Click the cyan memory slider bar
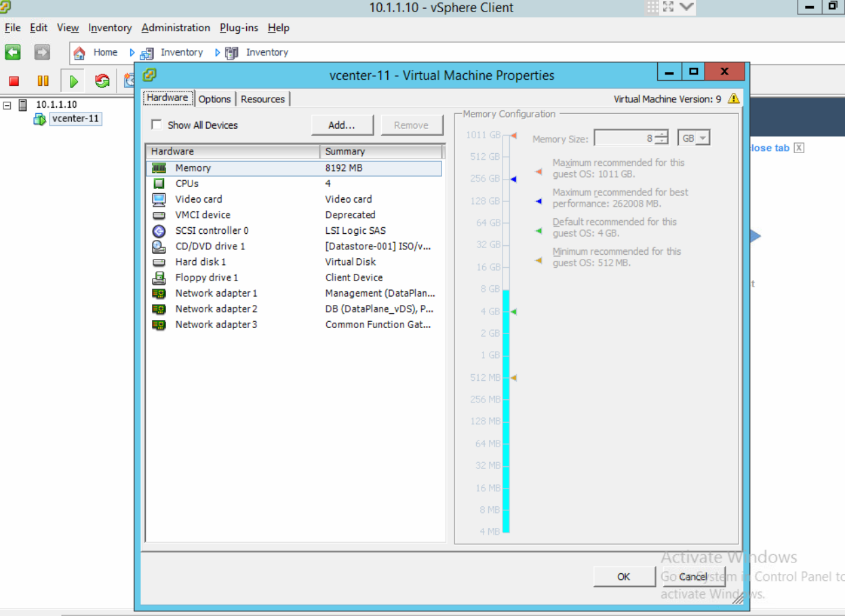Screen dimensions: 845x616 [506, 411]
